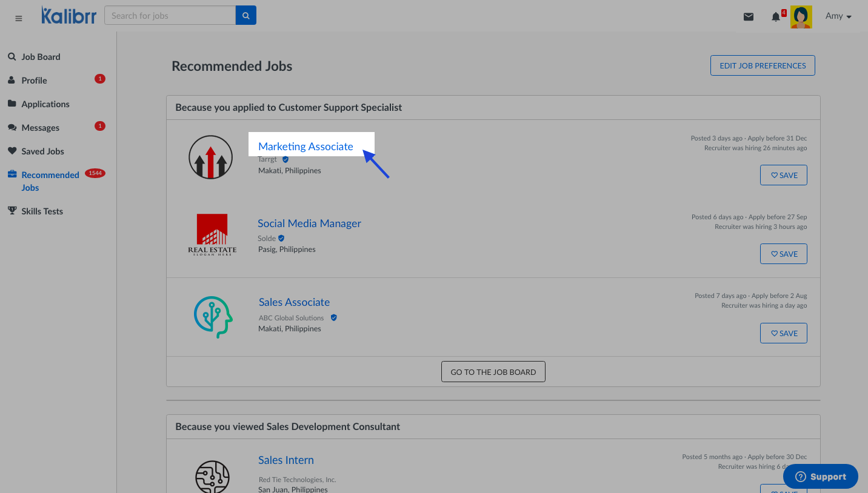Image resolution: width=868 pixels, height=493 pixels.
Task: Click the Go To The Job Board button
Action: coord(493,372)
